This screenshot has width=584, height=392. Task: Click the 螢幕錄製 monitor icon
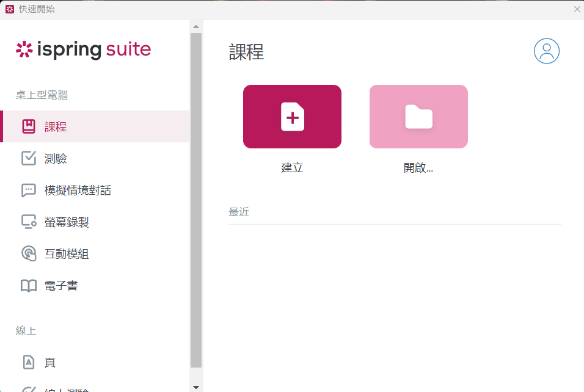click(x=29, y=222)
